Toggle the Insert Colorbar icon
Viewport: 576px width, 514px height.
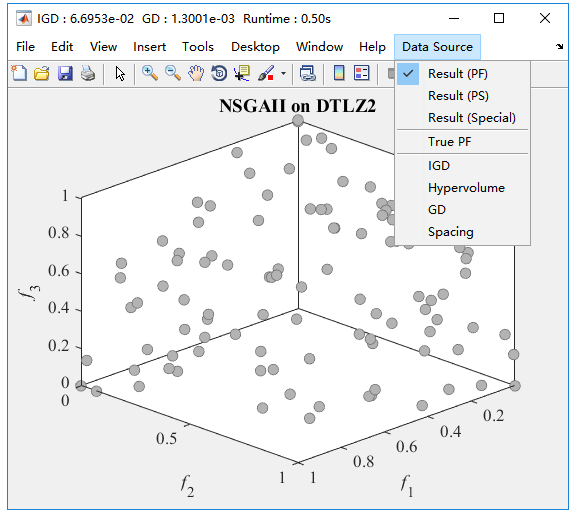(339, 73)
